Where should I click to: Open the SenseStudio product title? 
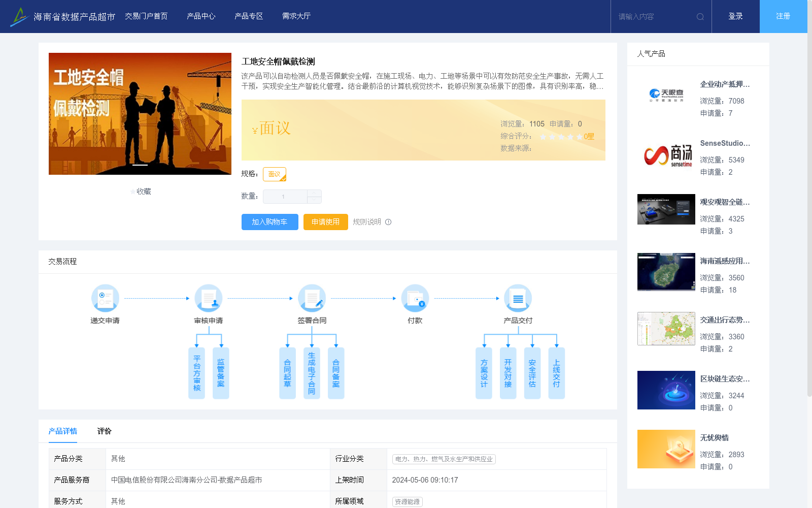725,143
